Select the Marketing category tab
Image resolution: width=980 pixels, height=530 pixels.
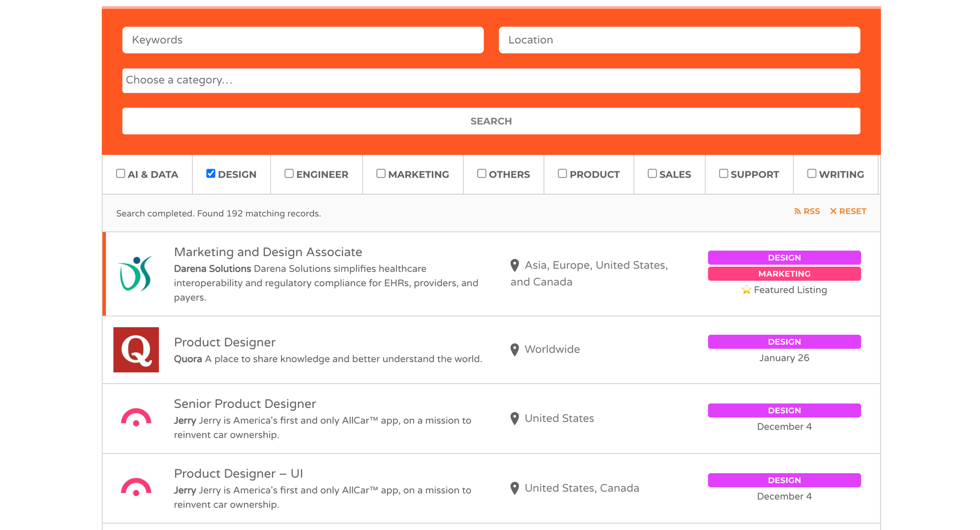point(413,175)
